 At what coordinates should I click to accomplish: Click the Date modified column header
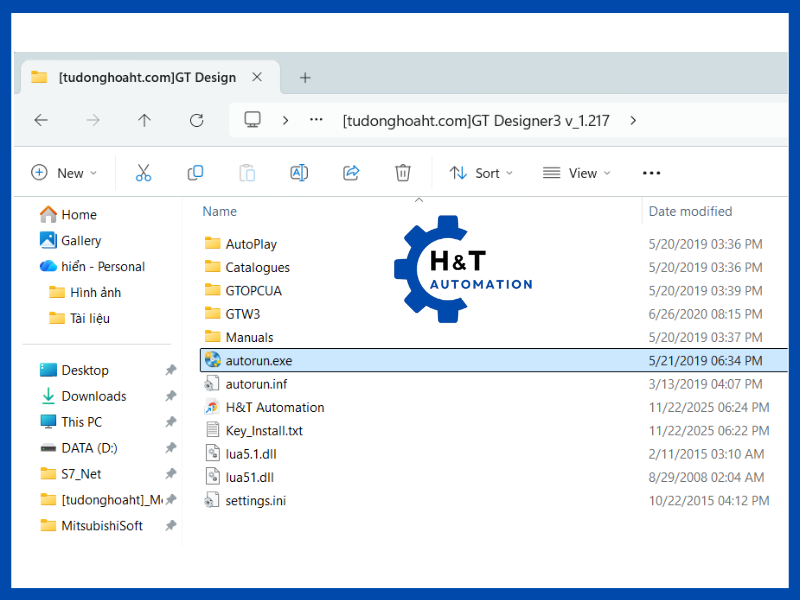coord(690,211)
